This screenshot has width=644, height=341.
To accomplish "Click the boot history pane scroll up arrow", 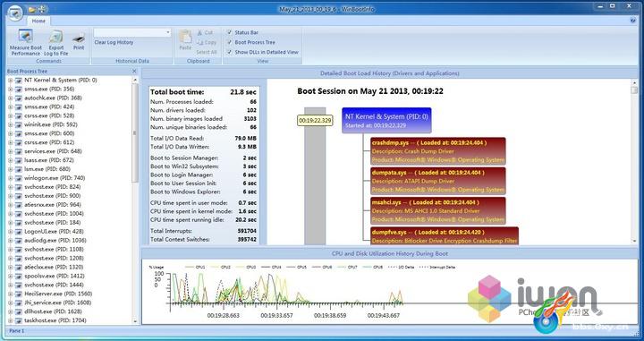I will pyautogui.click(x=634, y=82).
